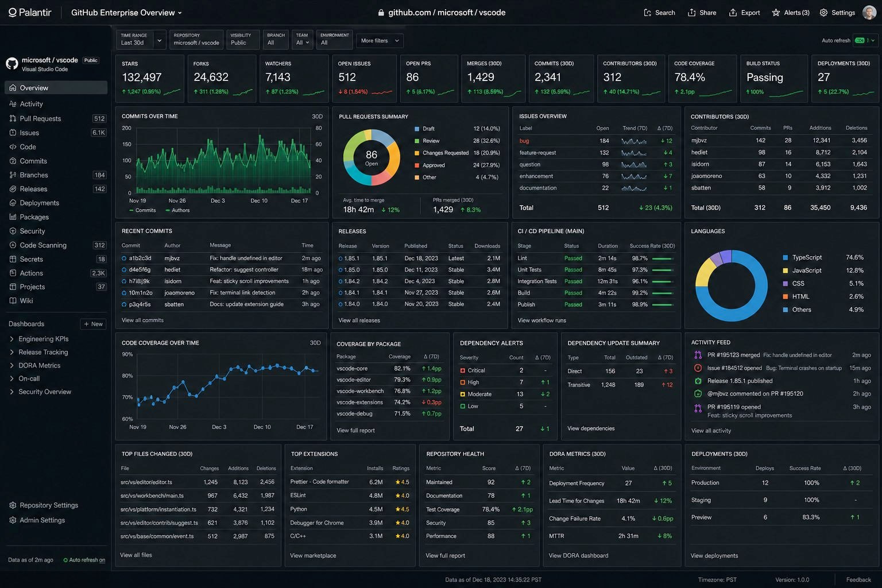The image size is (882, 588).
Task: Expand the More filters dropdown
Action: coord(380,41)
